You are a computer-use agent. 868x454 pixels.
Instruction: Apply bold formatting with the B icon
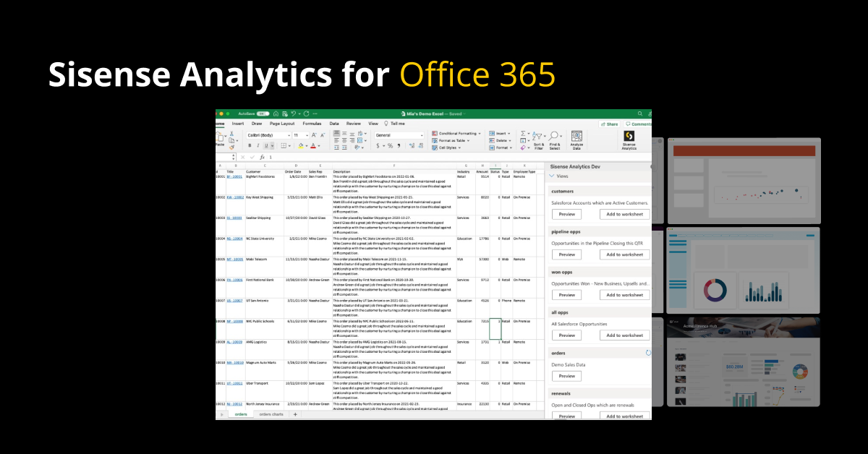point(249,145)
